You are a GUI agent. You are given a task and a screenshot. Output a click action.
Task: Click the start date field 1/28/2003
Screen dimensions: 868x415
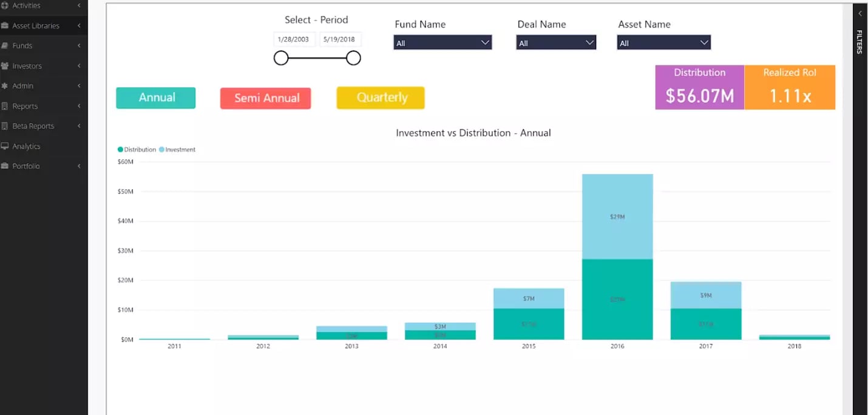[293, 39]
